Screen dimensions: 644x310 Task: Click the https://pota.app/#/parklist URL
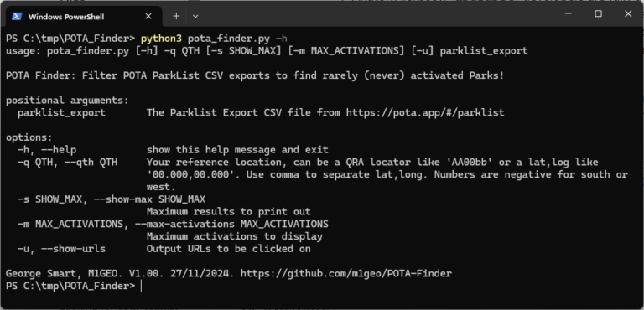pyautogui.click(x=425, y=112)
